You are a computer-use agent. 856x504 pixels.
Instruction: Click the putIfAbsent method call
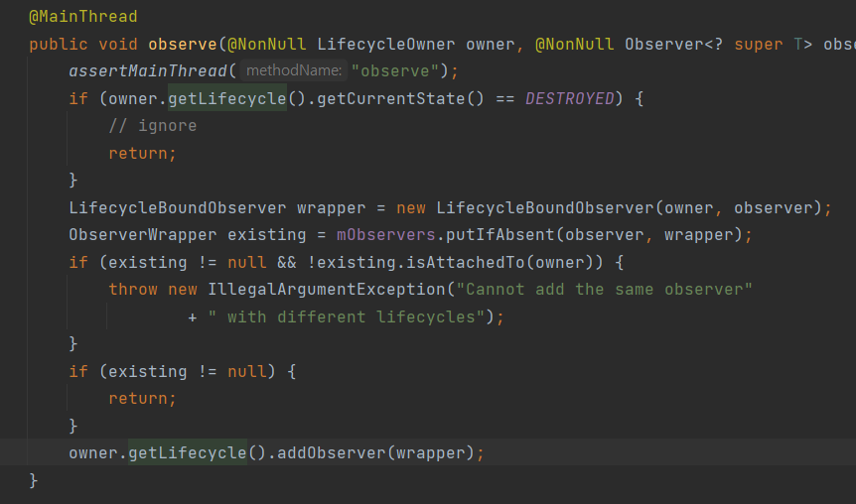pyautogui.click(x=500, y=235)
